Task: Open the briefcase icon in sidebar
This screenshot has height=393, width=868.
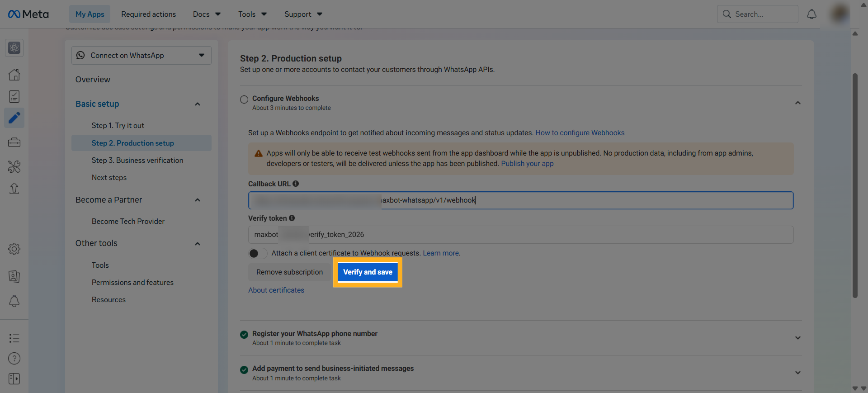Action: pyautogui.click(x=14, y=142)
